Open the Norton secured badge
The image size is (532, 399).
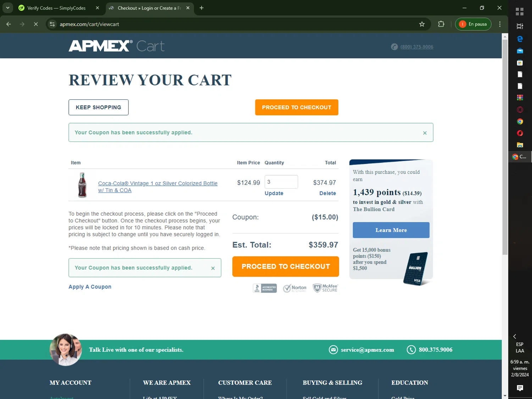[x=294, y=288]
